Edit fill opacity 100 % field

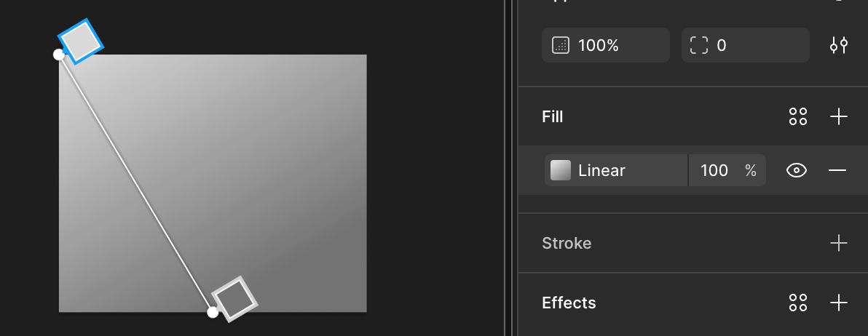point(727,170)
